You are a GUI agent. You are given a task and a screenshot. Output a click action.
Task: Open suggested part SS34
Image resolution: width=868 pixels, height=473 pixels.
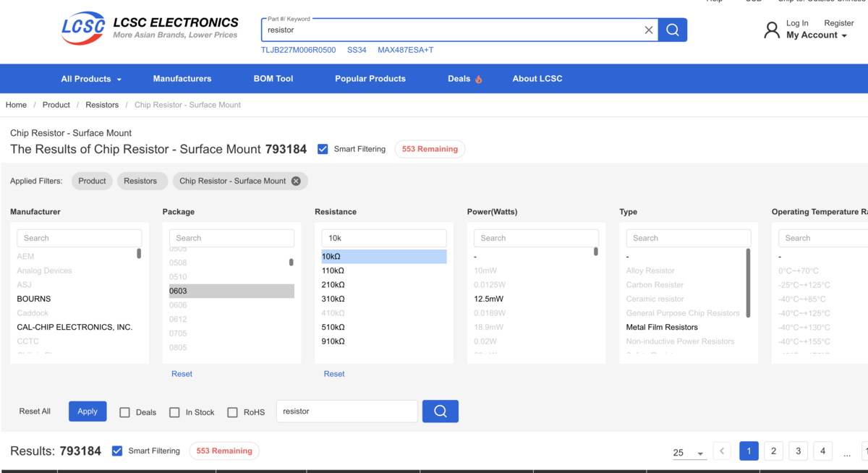tap(357, 50)
